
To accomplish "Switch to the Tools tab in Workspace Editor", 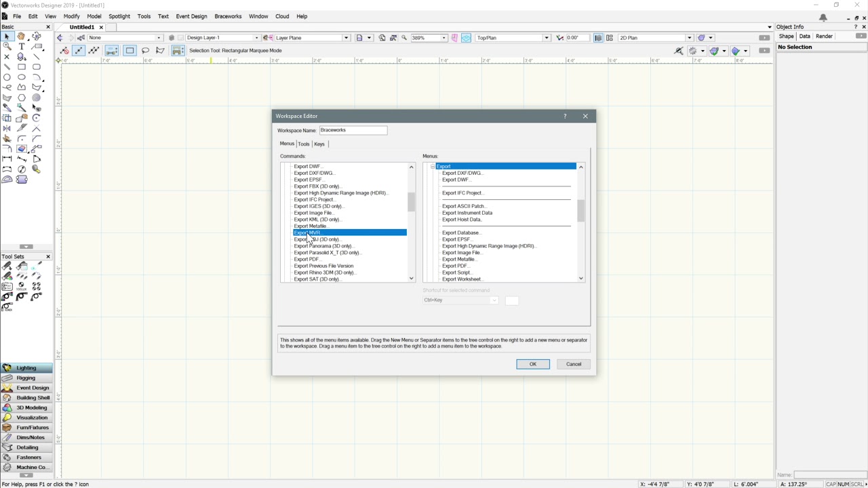I will pyautogui.click(x=303, y=144).
